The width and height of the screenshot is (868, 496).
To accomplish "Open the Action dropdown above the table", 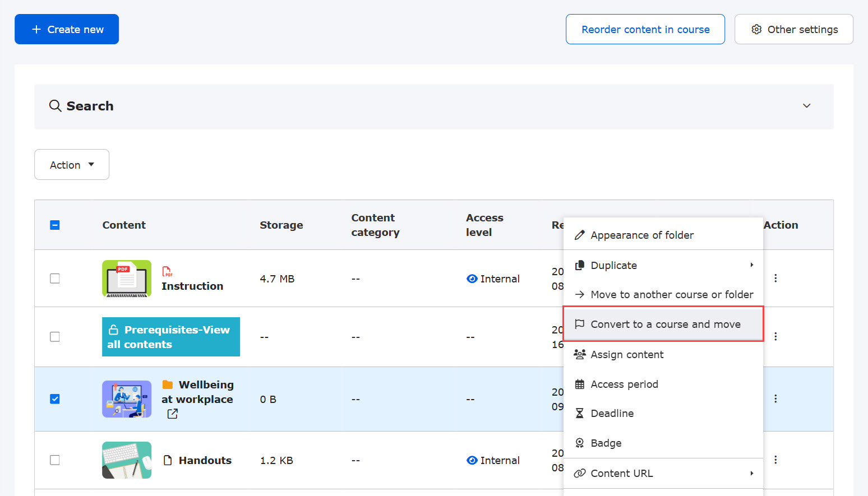I will [72, 165].
